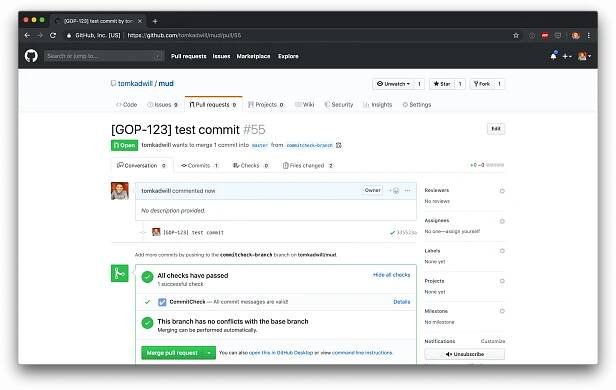Open the master base branch link
The image size is (616, 390).
(259, 145)
